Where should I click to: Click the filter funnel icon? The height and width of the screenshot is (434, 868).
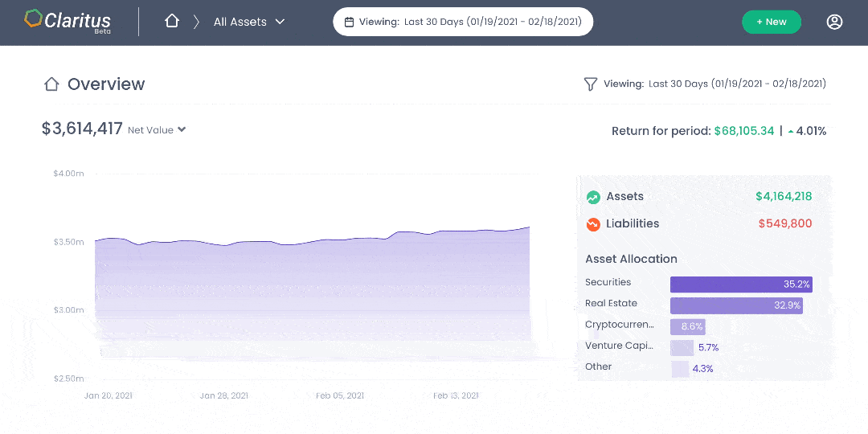pos(590,84)
